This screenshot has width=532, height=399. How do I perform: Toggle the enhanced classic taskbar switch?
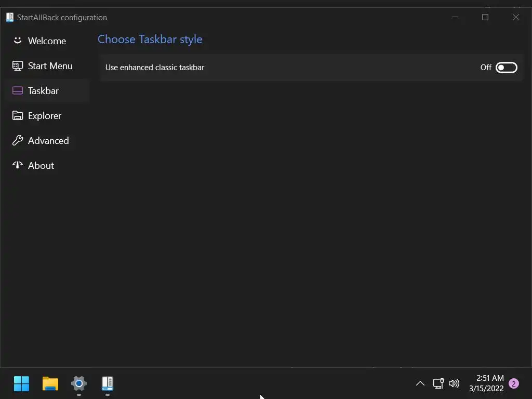pos(506,68)
